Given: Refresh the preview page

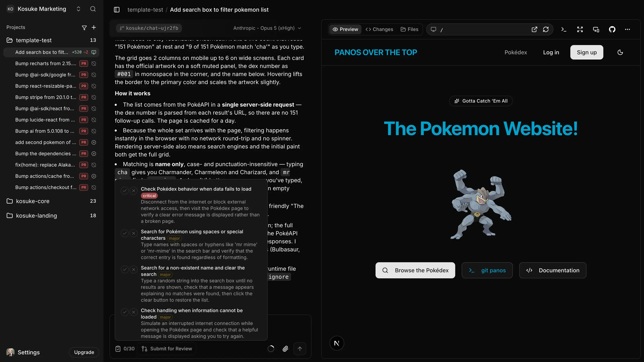Looking at the screenshot, I should point(546,30).
